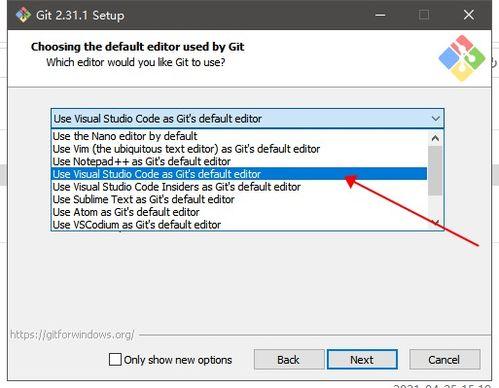Choose Vim as Git's default editor

point(239,149)
